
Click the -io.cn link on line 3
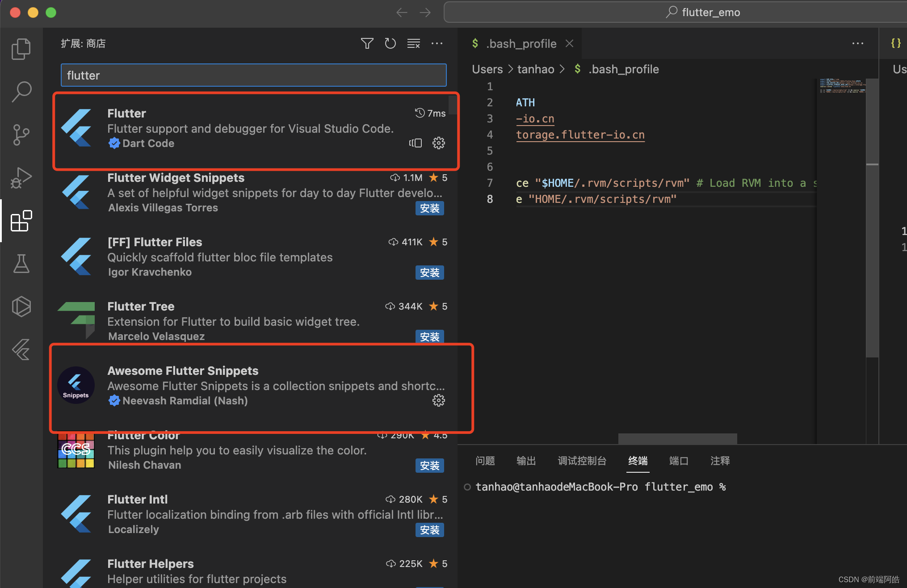[535, 119]
